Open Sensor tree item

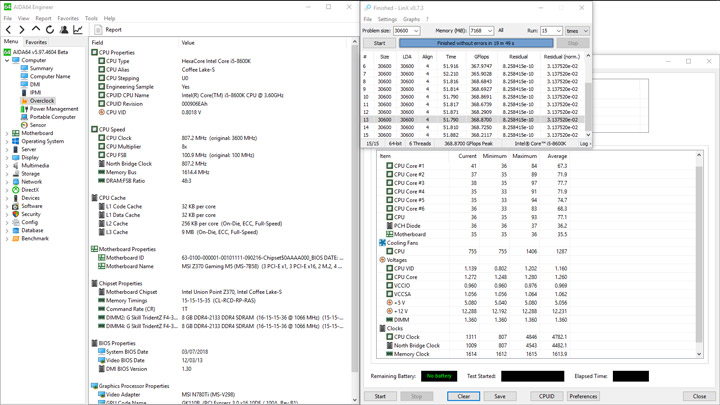coord(38,125)
